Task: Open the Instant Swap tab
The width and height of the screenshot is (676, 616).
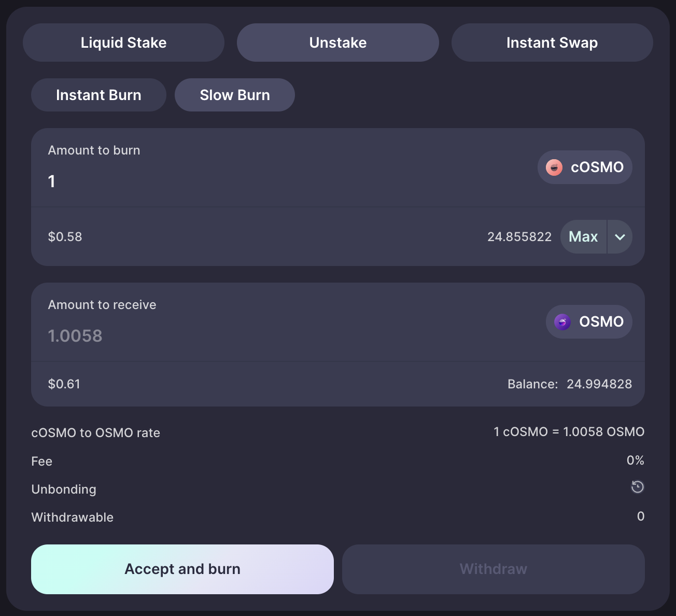Action: [552, 43]
